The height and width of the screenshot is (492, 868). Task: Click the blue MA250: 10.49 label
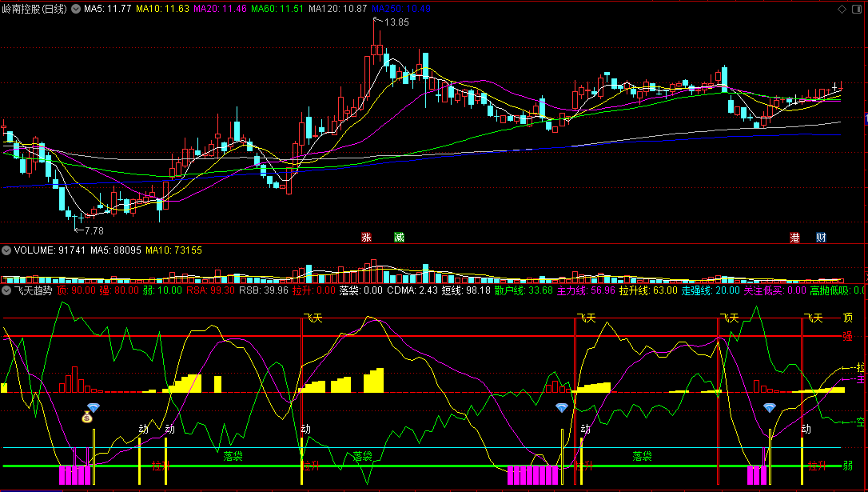tap(401, 9)
